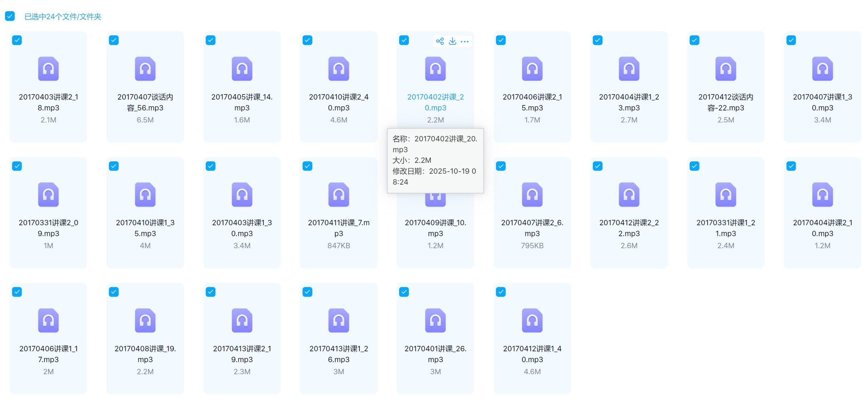Click share icon on 20170402讲课_20.mp3

pyautogui.click(x=440, y=41)
